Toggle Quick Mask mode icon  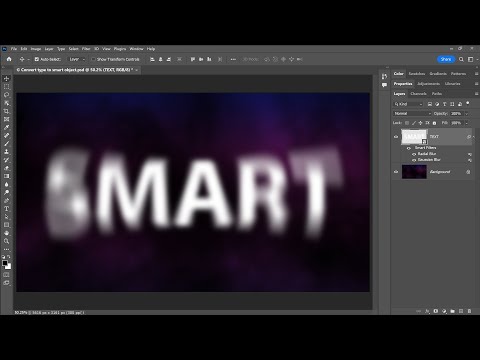(x=6, y=275)
